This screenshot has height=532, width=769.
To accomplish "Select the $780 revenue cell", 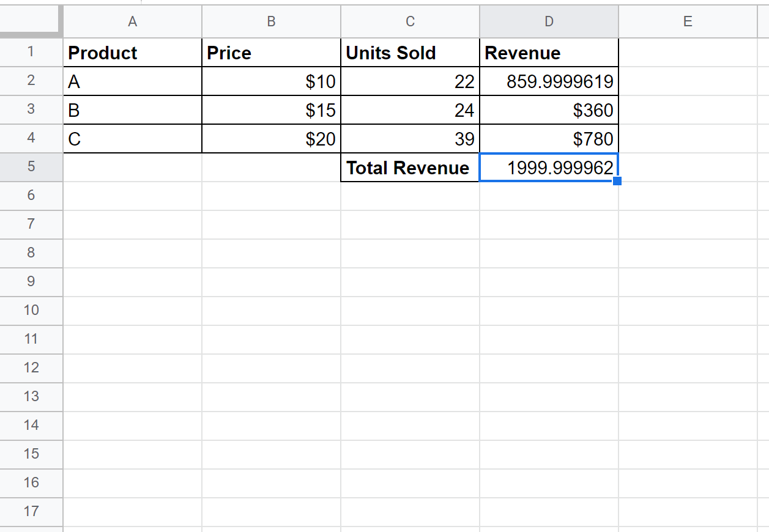I will [549, 139].
